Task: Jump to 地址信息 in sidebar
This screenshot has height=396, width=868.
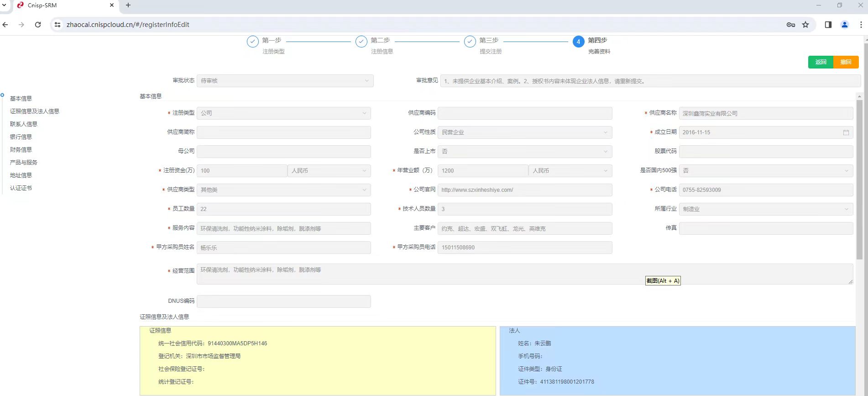Action: (21, 175)
